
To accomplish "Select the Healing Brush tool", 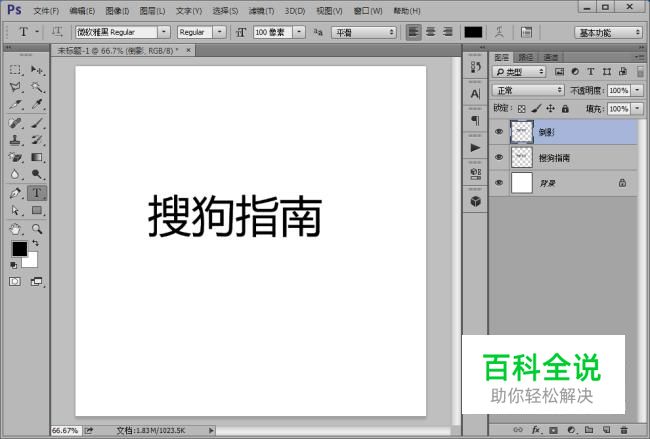I will click(x=15, y=123).
